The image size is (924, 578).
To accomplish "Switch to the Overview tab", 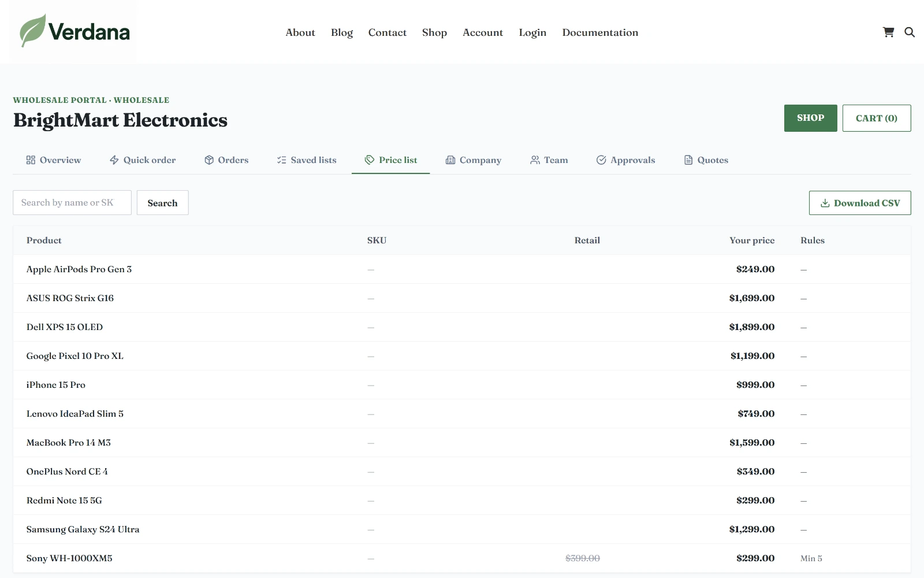I will click(54, 160).
